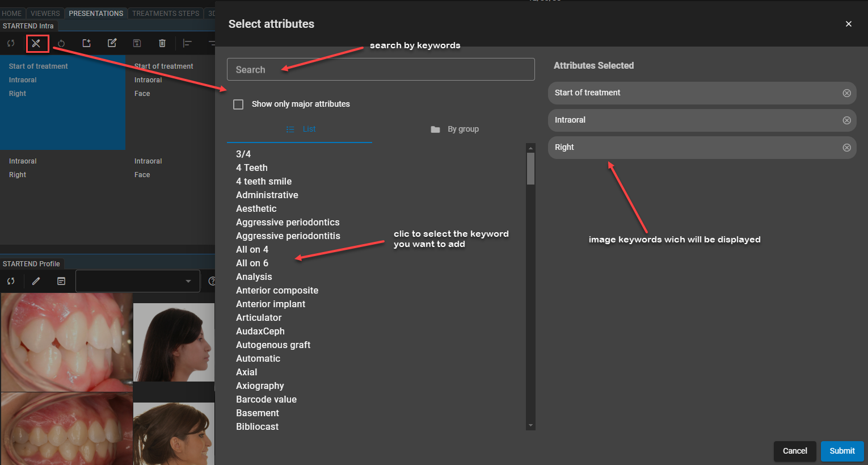
Task: Click the add new presentation icon
Action: [x=87, y=43]
